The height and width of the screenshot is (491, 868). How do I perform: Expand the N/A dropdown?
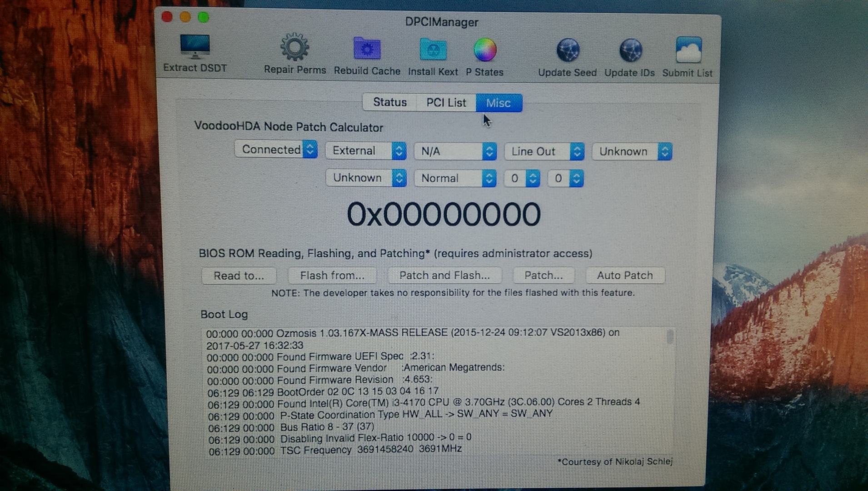tap(455, 151)
